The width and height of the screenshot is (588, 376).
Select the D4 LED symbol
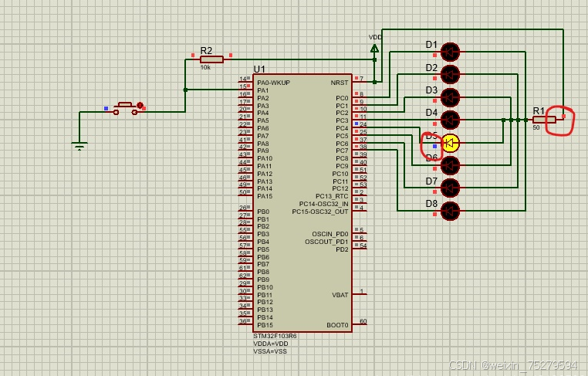click(x=450, y=120)
